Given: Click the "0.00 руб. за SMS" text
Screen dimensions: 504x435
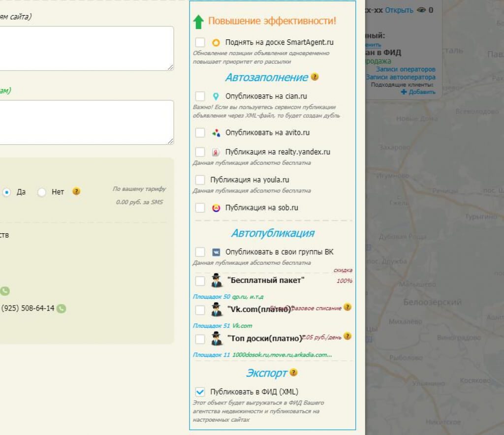Looking at the screenshot, I should point(139,202).
